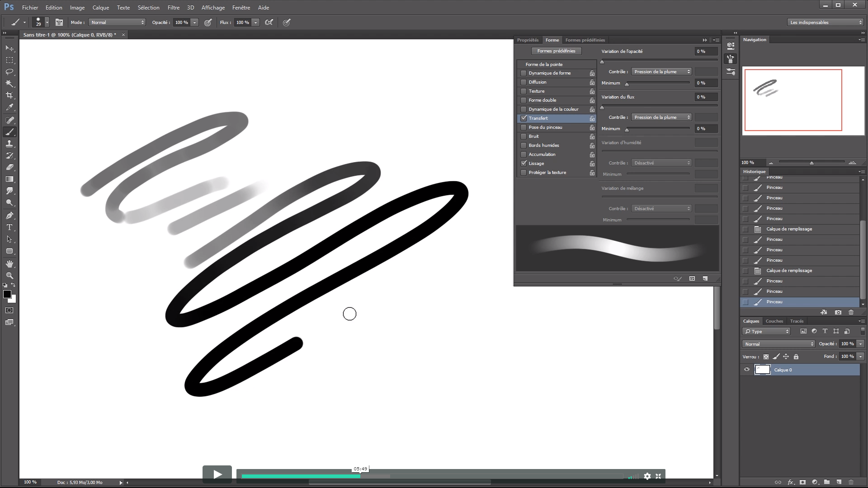Image resolution: width=868 pixels, height=488 pixels.
Task: Enable the Diffusion checkbox
Action: (524, 82)
